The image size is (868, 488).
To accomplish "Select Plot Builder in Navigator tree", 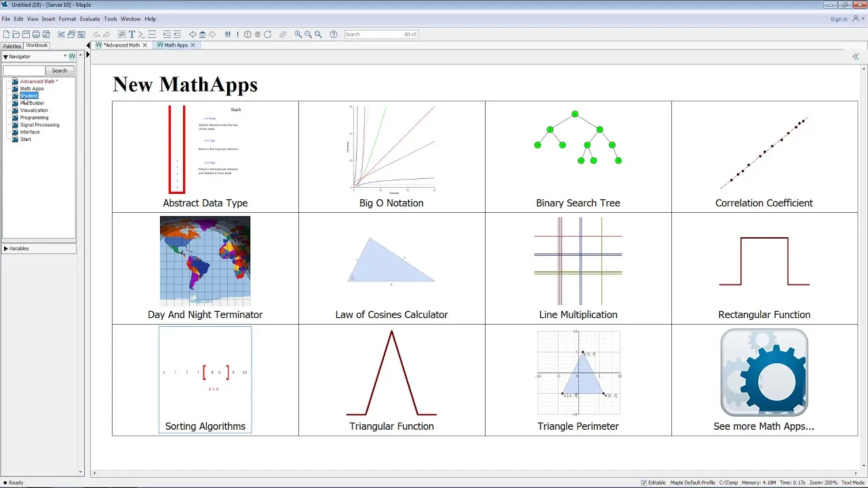I will click(x=32, y=103).
